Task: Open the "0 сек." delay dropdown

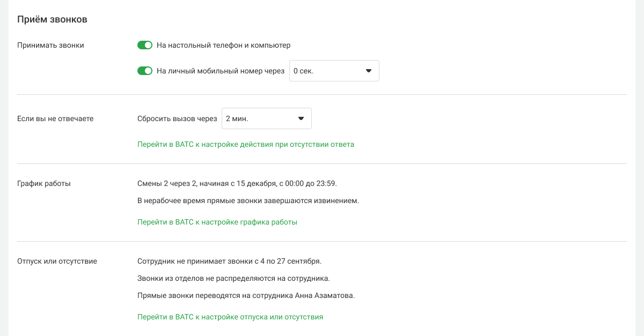Action: coord(334,71)
